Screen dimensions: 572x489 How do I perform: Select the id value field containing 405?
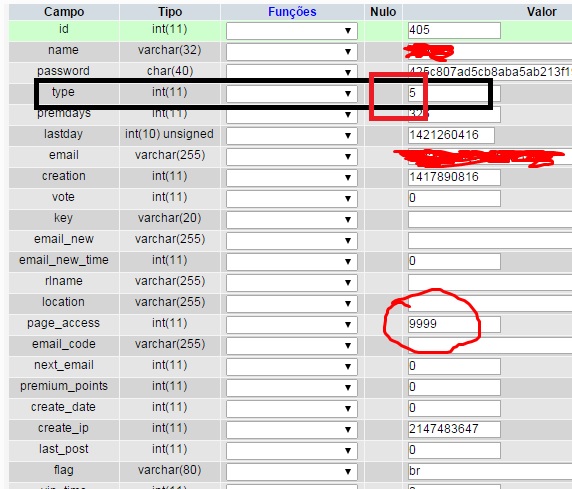coord(454,30)
